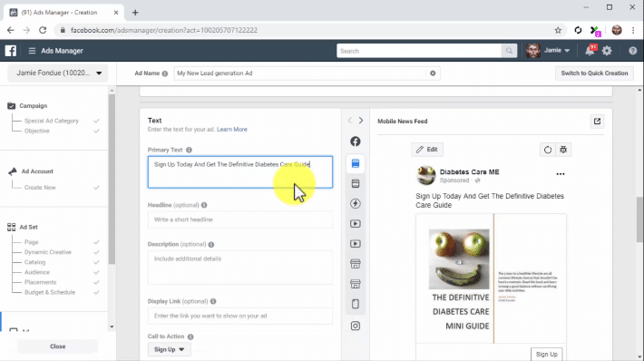The height and width of the screenshot is (361, 644).
Task: Click the Facebook logo icon
Action: pyautogui.click(x=11, y=51)
